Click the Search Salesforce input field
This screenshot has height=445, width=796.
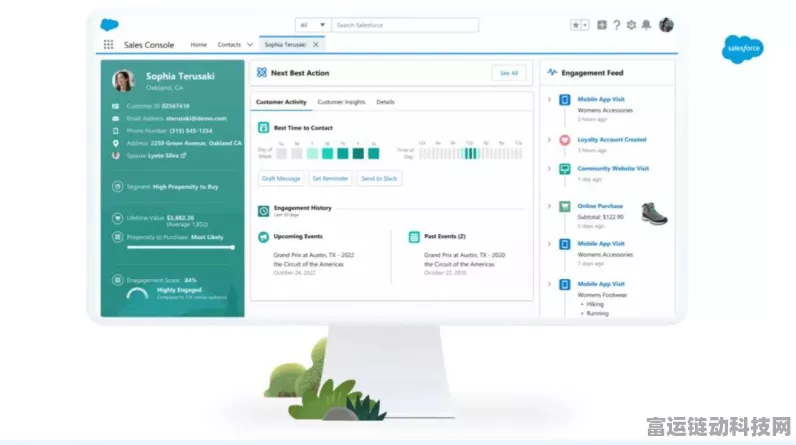pos(405,25)
